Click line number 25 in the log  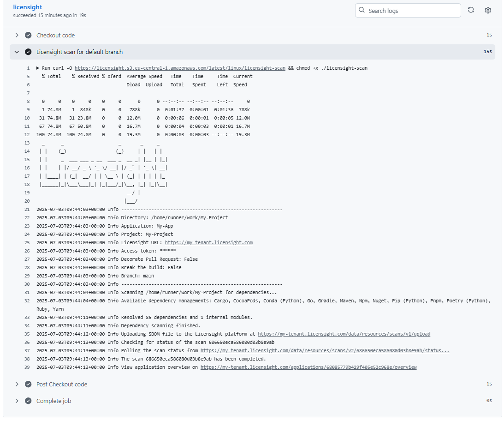[x=27, y=242]
